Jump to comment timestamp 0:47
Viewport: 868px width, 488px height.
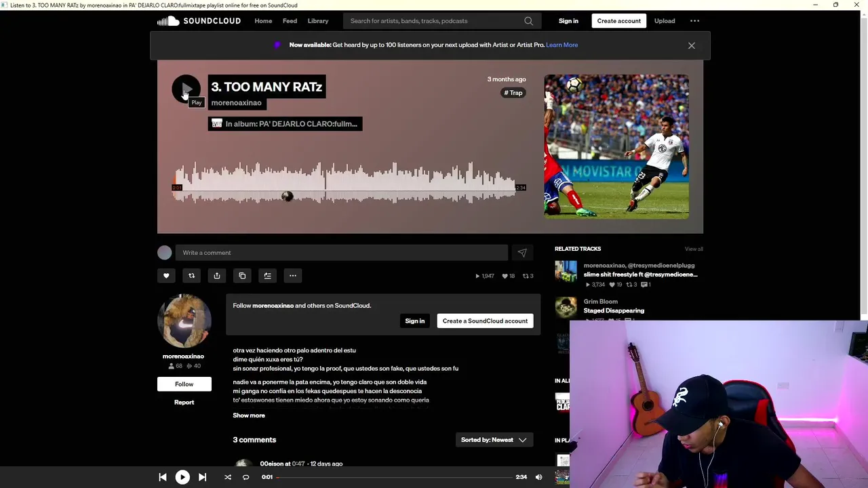click(298, 464)
